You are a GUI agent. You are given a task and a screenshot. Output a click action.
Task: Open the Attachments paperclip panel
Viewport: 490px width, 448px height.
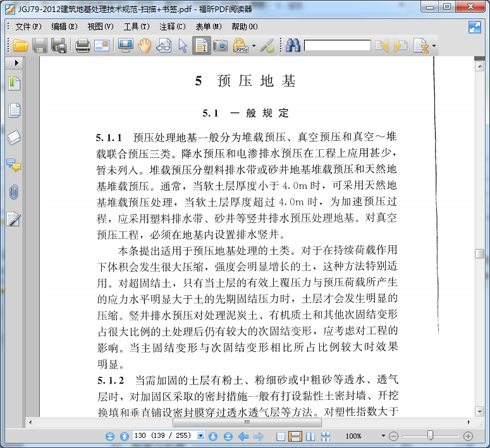click(14, 192)
